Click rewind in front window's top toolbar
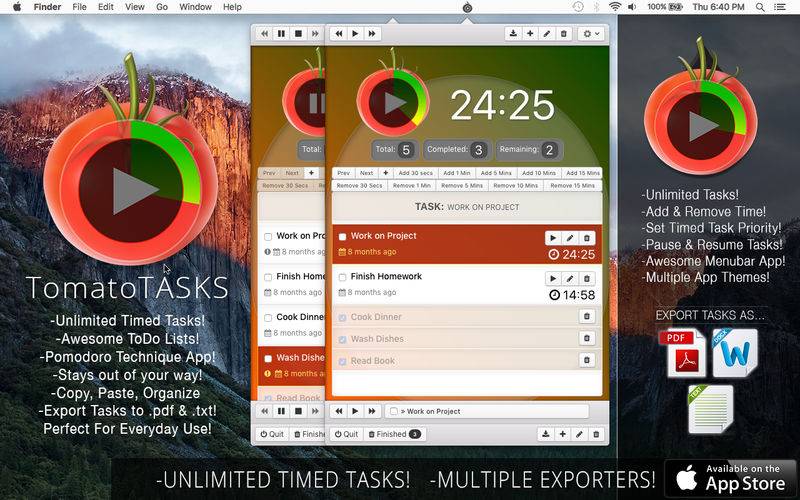The width and height of the screenshot is (800, 500). [x=339, y=34]
